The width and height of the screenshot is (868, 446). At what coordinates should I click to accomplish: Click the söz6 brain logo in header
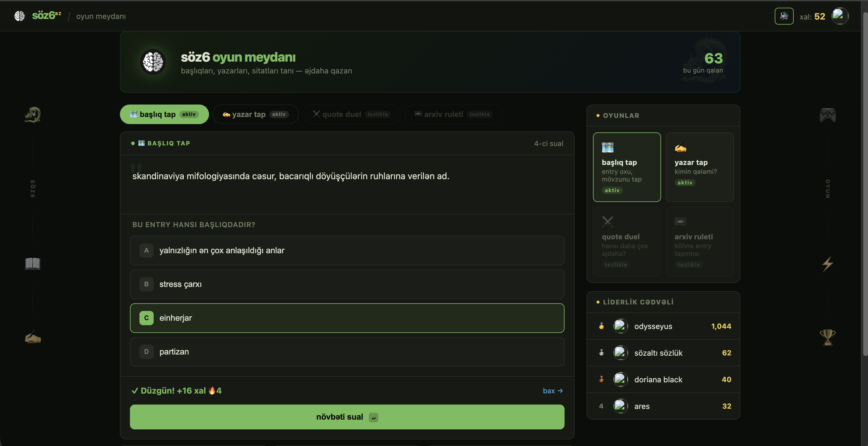(x=20, y=16)
